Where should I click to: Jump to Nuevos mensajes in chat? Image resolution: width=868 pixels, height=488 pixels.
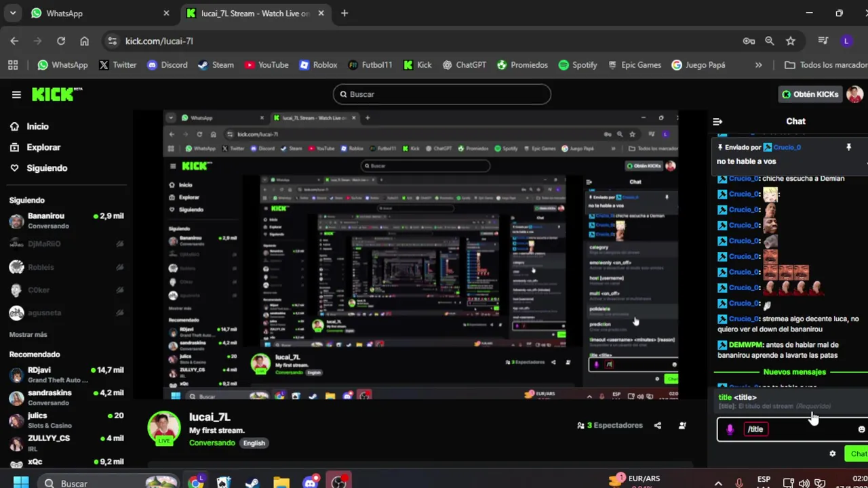[794, 372]
